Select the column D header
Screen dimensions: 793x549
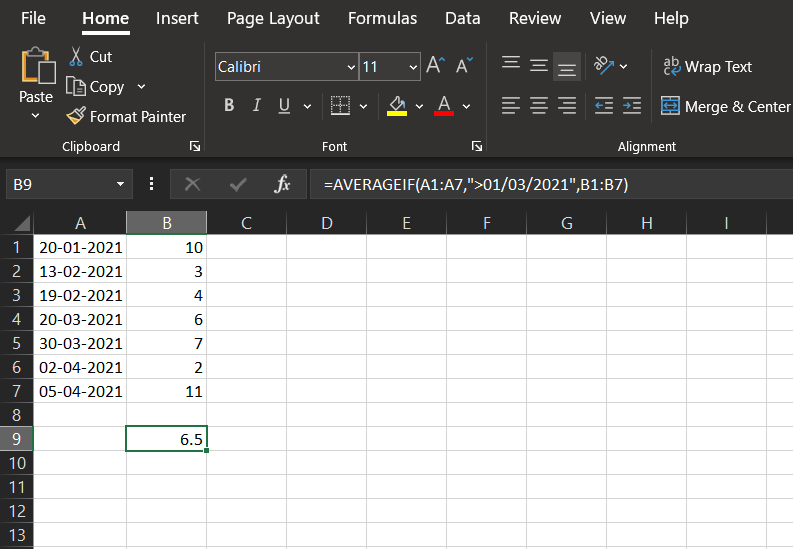[x=327, y=223]
